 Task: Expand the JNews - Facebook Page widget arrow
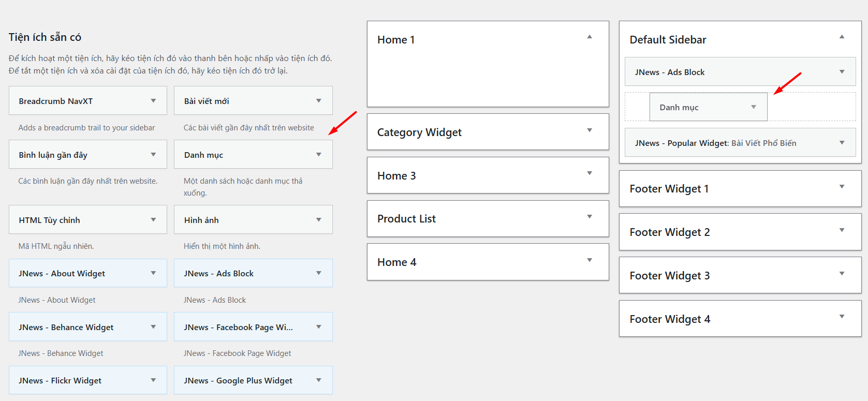coord(319,327)
